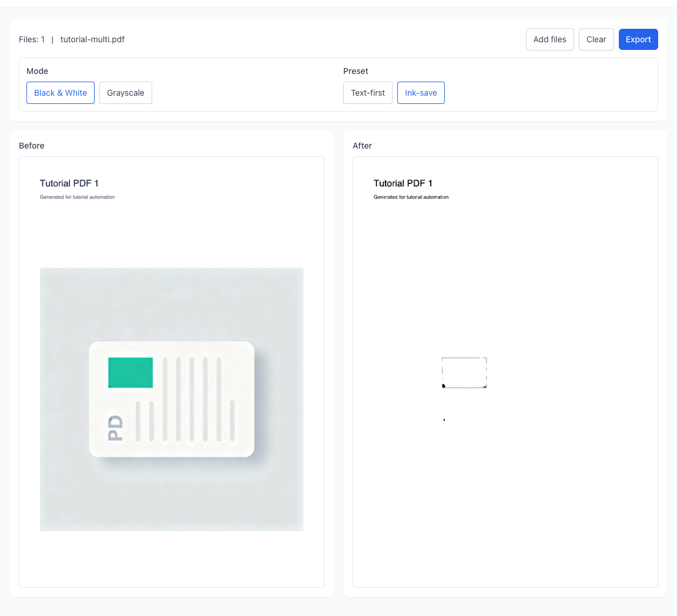677x616 pixels.
Task: Select the Black & White mode
Action: (60, 93)
